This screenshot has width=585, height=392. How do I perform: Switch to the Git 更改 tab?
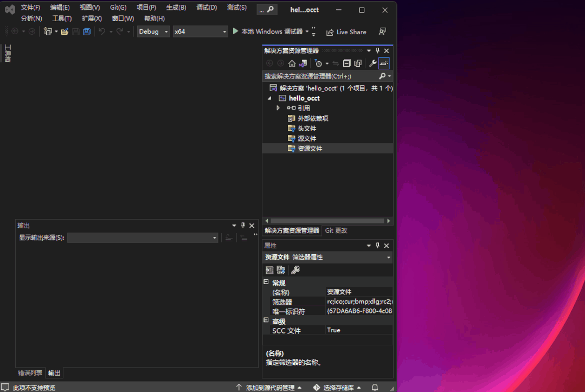[337, 230]
